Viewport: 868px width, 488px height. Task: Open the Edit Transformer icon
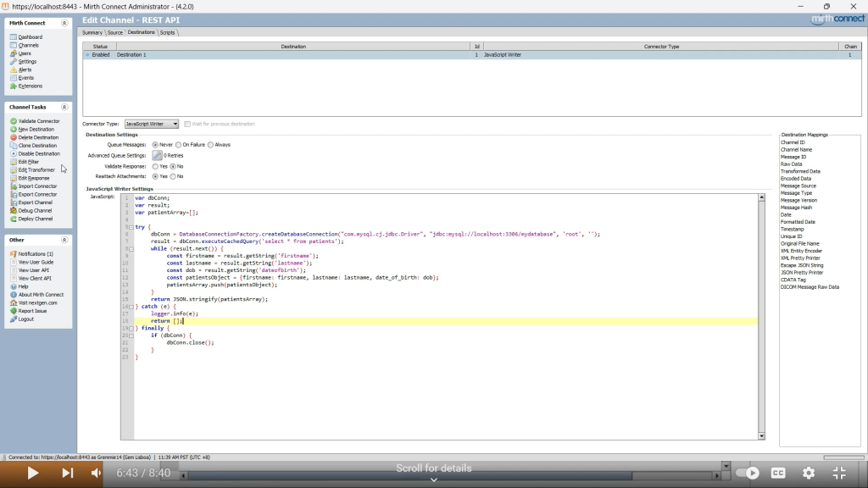coord(14,169)
